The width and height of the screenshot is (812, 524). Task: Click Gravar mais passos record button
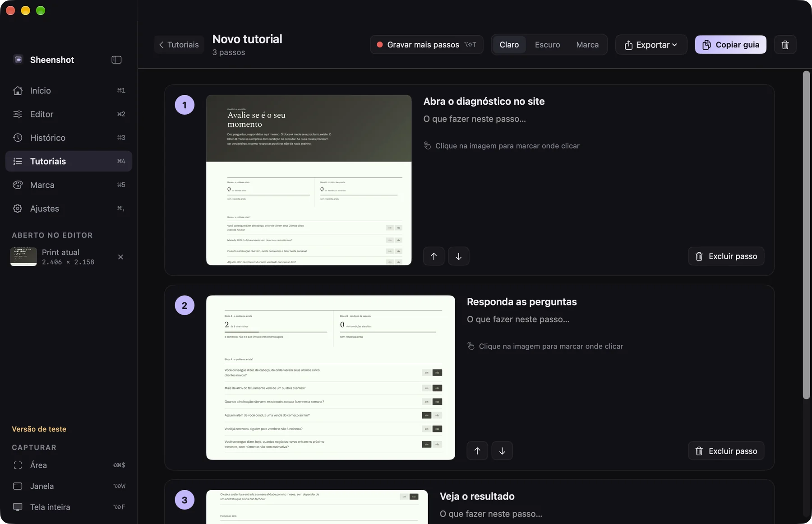[426, 45]
